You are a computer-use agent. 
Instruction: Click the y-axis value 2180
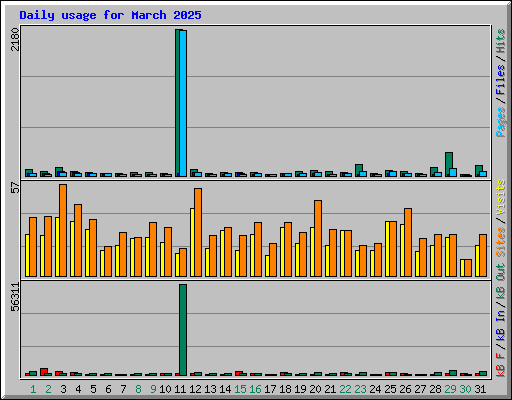pyautogui.click(x=15, y=39)
